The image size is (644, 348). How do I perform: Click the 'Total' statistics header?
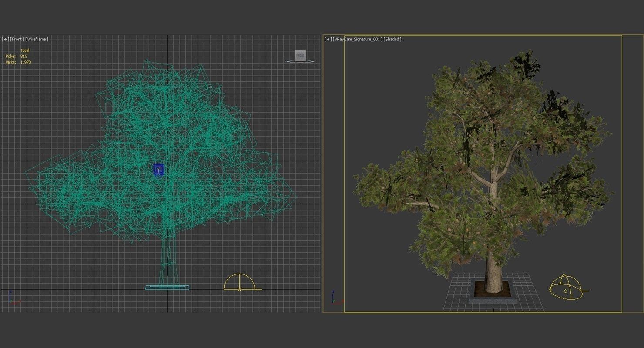point(25,50)
